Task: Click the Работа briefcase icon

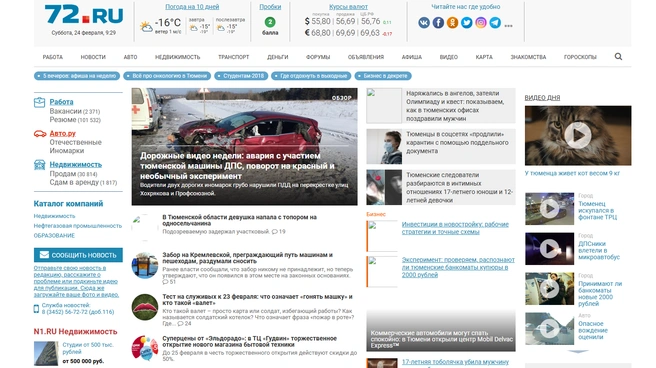Action: click(x=39, y=102)
